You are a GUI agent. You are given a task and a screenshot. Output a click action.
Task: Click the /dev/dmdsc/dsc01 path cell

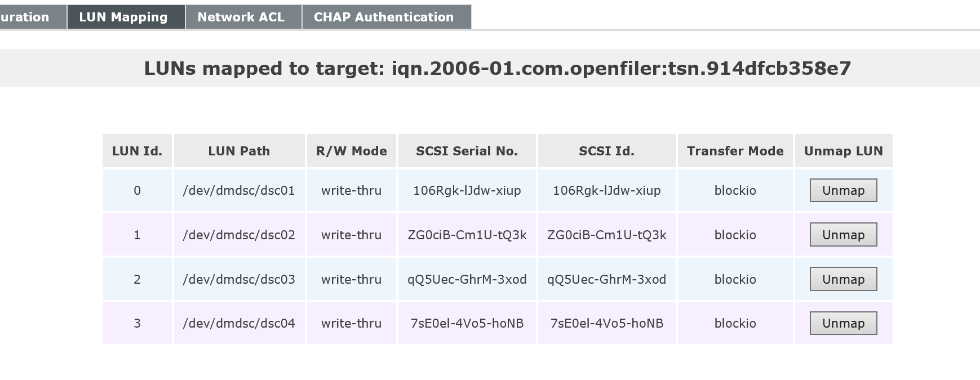click(x=239, y=190)
